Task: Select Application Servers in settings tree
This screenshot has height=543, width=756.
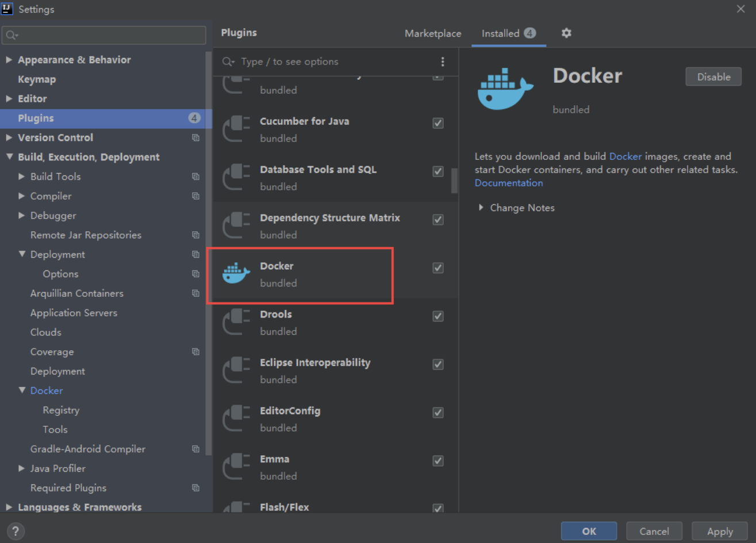Action: (74, 313)
